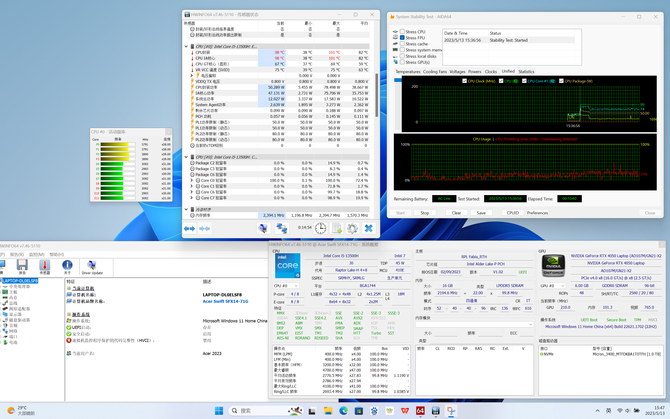Enable the Stress CPU checkbox

pos(402,32)
